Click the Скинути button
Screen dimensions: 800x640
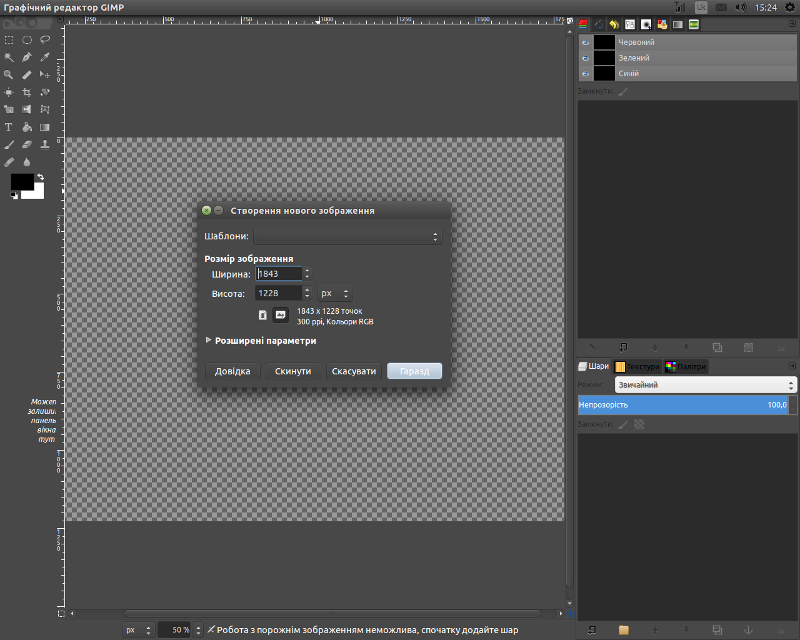click(x=293, y=371)
